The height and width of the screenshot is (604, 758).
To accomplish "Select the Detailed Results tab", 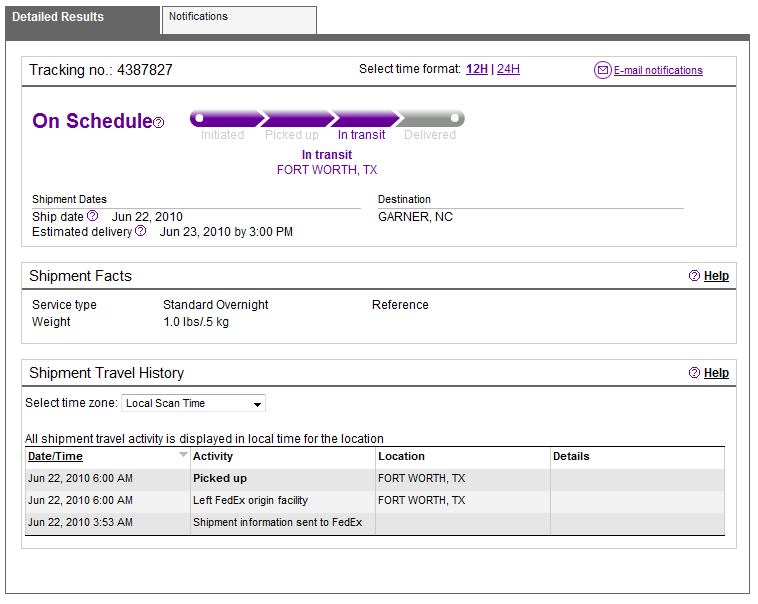I will [x=83, y=20].
